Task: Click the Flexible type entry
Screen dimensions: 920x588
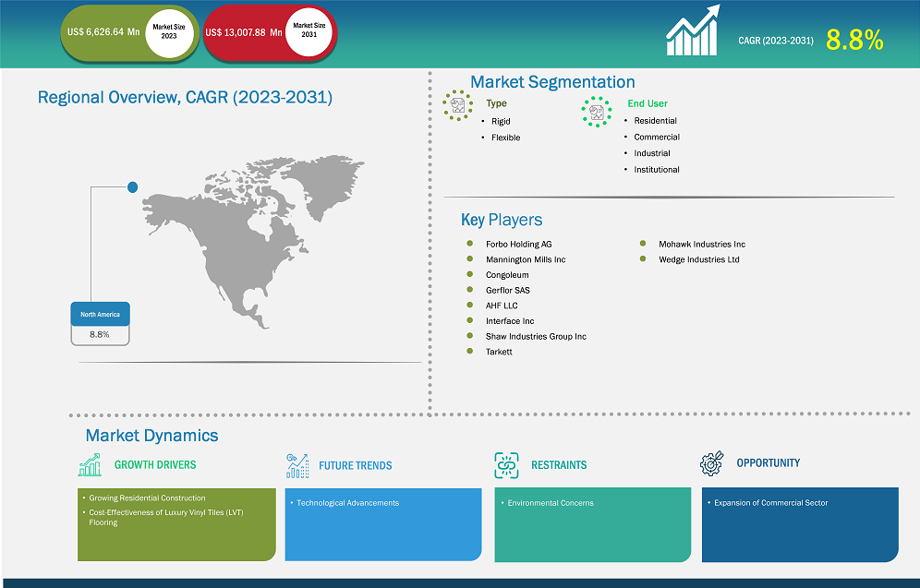Action: 506,138
